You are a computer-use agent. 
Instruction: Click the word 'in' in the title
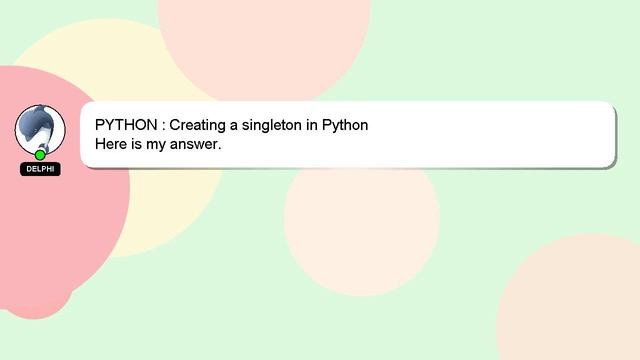click(x=312, y=125)
